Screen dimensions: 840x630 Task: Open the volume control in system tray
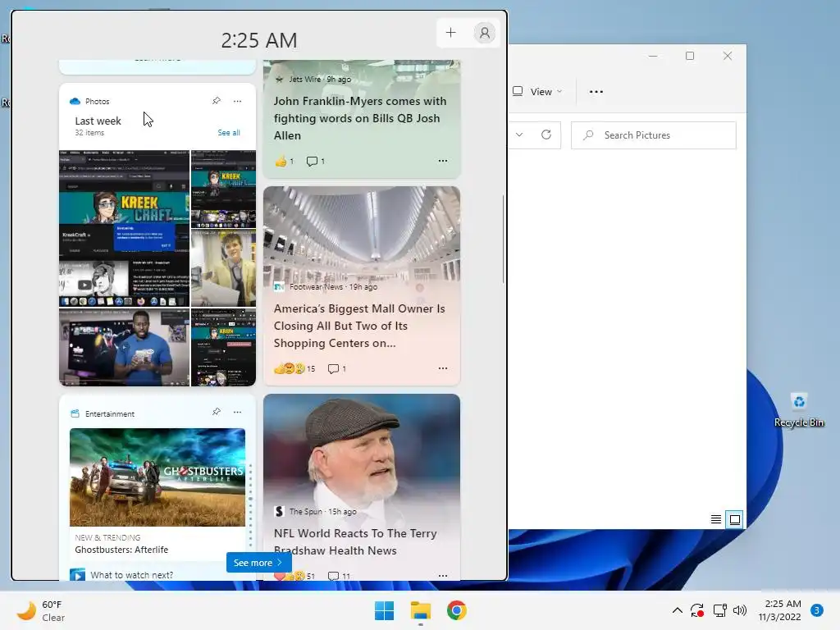740,610
